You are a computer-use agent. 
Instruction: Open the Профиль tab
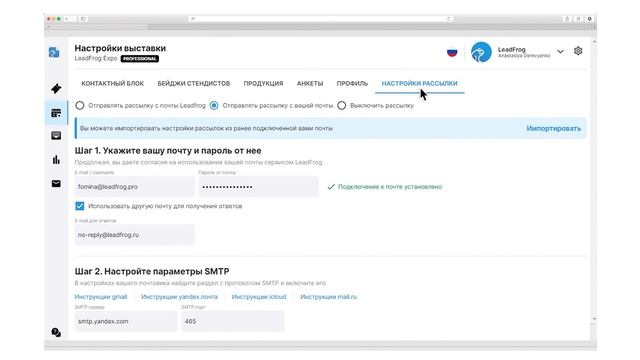click(x=352, y=83)
